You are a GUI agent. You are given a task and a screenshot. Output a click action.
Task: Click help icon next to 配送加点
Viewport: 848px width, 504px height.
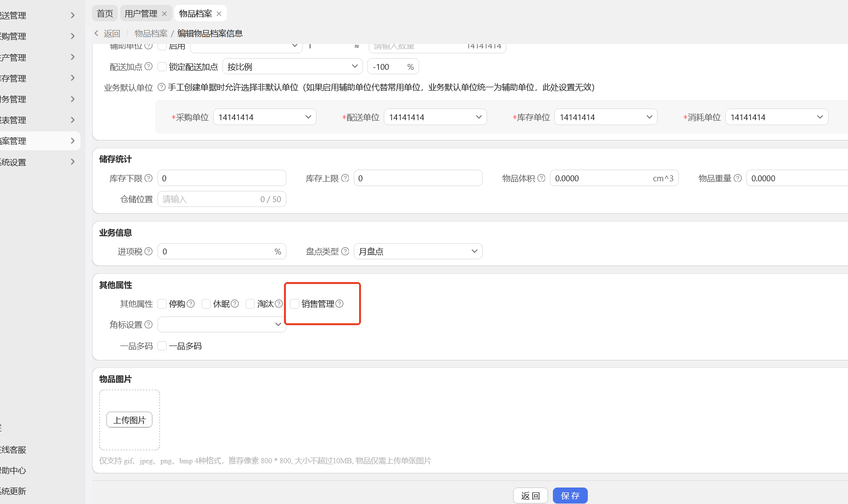pos(149,66)
